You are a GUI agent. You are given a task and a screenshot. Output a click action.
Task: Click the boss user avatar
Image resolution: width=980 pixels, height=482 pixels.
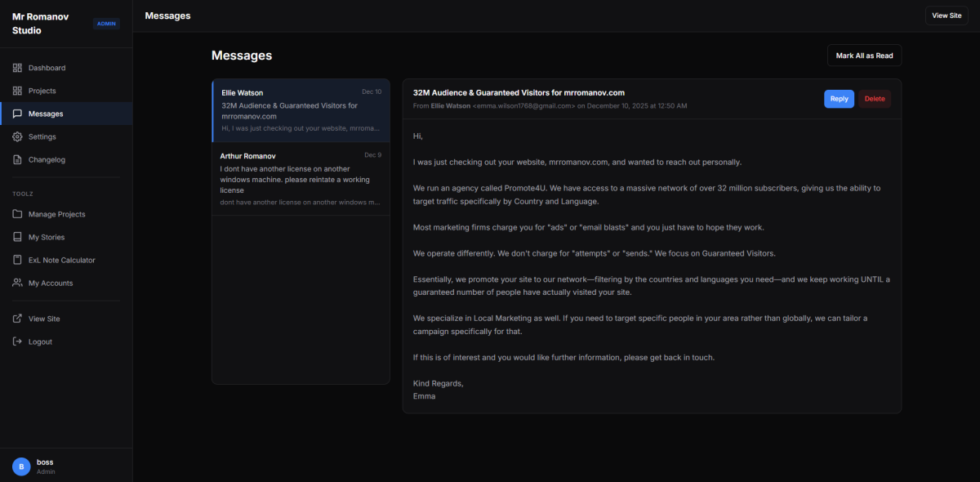point(21,466)
